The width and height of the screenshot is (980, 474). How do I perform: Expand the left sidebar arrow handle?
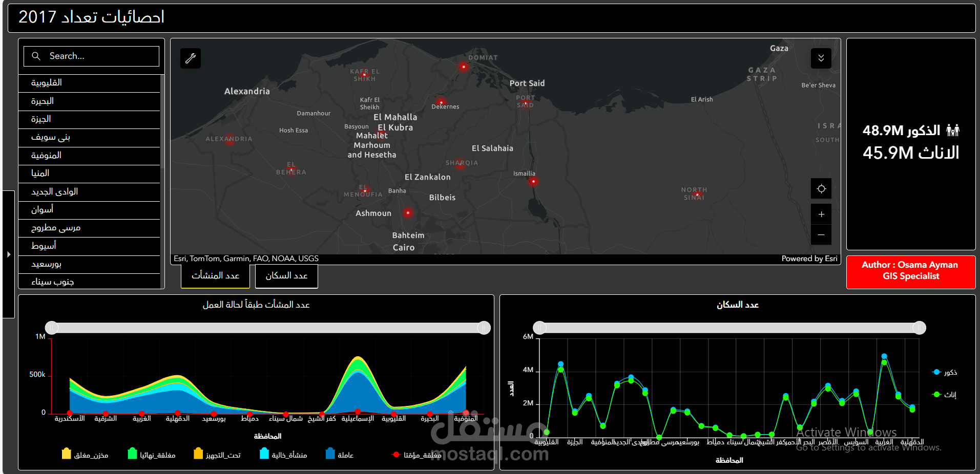(x=9, y=254)
